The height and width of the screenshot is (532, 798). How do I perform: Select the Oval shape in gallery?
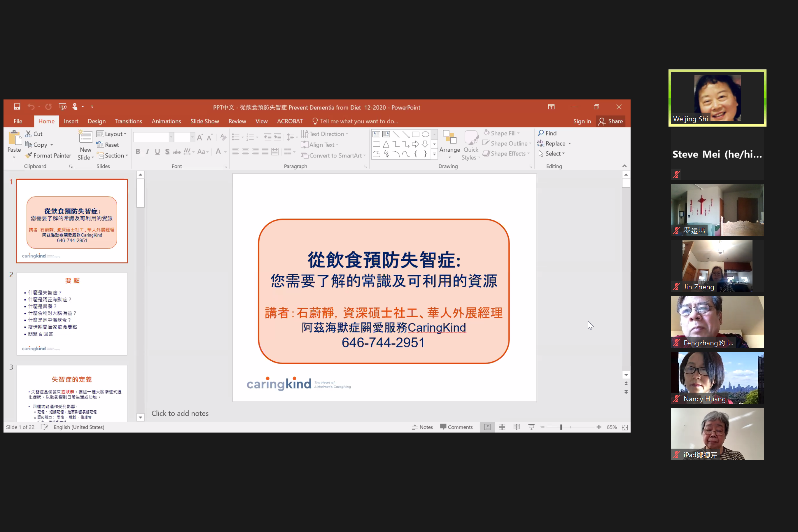pyautogui.click(x=426, y=134)
